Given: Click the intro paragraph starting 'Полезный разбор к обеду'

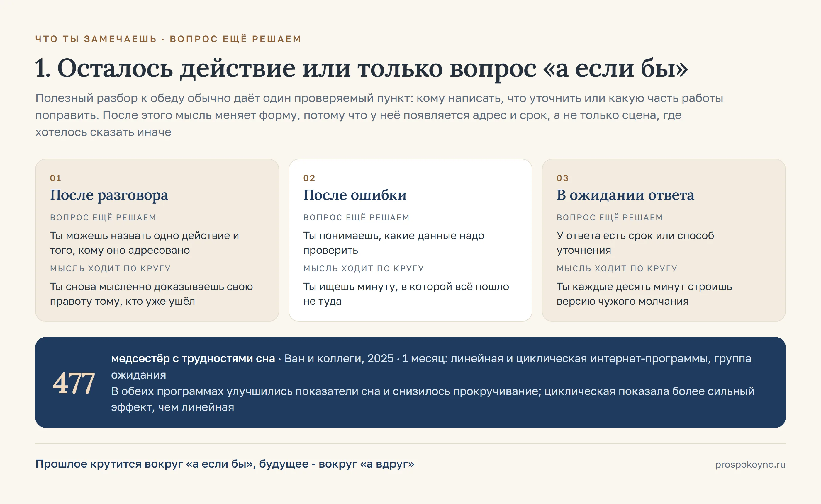Looking at the screenshot, I should 379,115.
